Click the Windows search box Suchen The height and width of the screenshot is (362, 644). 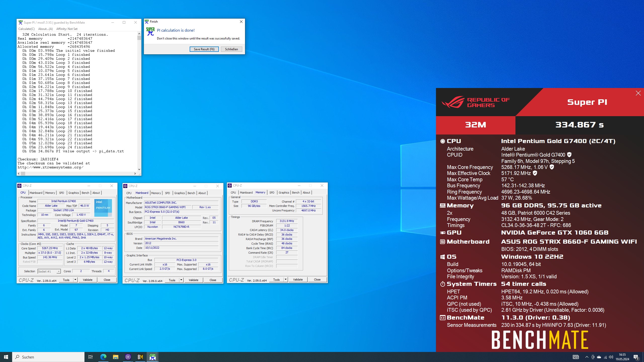48,357
